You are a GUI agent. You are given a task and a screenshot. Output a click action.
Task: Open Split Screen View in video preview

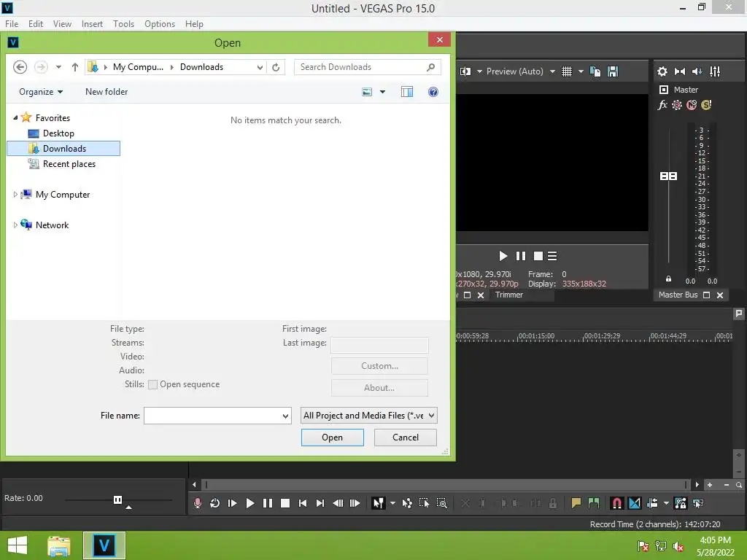click(465, 71)
